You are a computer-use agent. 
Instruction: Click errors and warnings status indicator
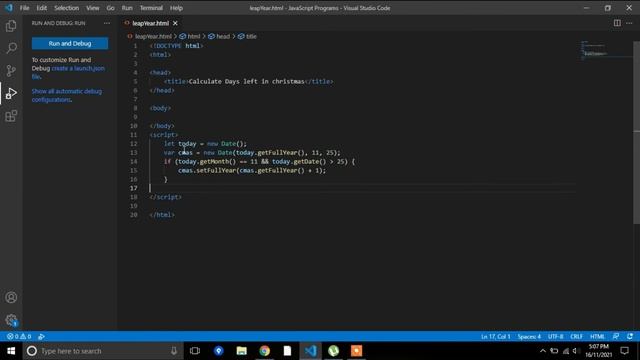point(19,336)
